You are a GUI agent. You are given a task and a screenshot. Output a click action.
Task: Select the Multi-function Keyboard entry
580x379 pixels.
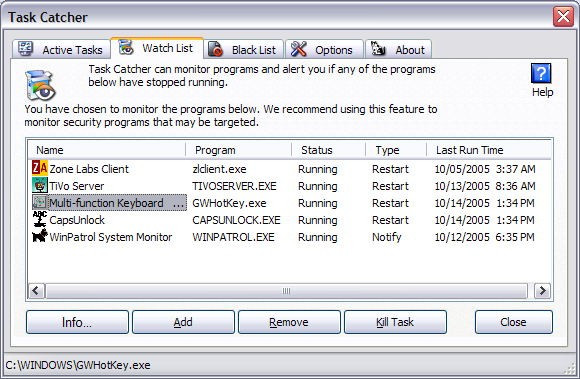click(290, 203)
